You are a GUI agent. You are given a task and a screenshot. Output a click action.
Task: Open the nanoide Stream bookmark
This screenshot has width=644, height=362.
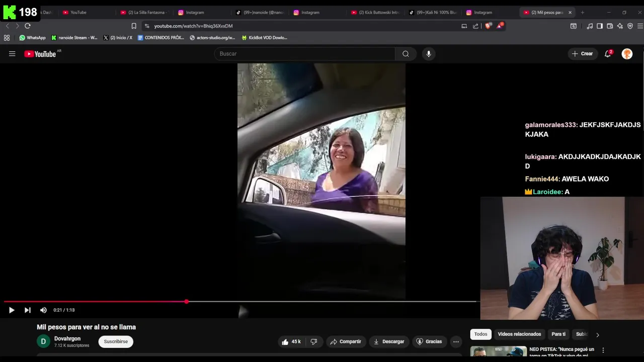click(x=74, y=38)
